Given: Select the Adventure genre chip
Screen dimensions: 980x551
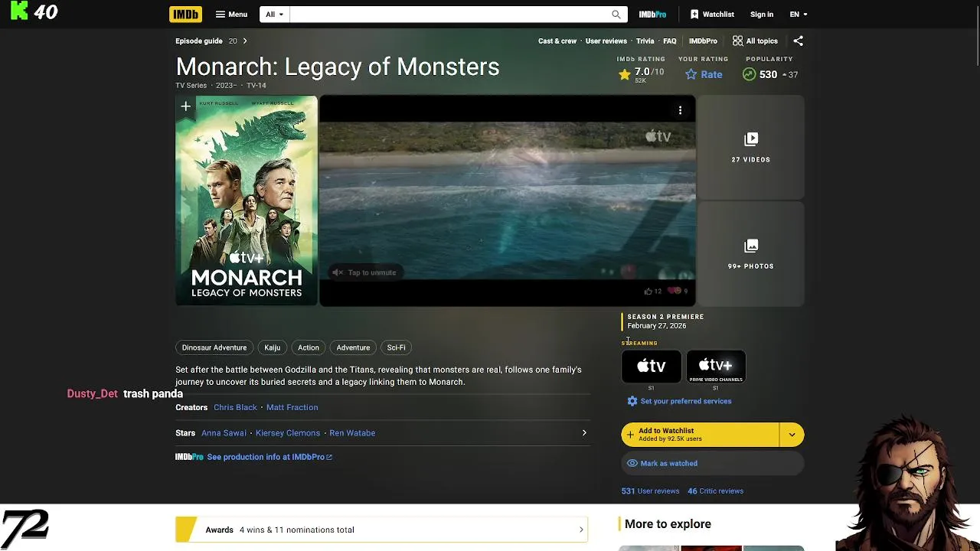Looking at the screenshot, I should [353, 347].
